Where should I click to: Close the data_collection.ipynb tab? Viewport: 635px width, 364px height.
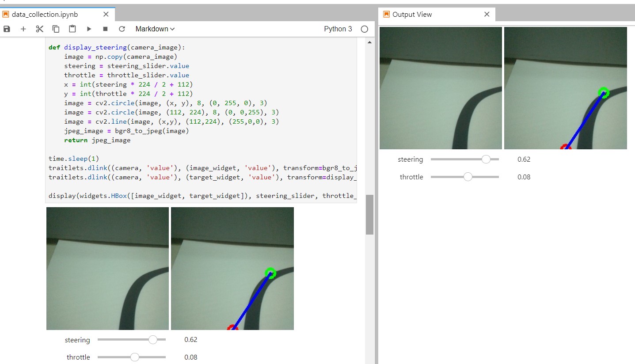pyautogui.click(x=106, y=14)
